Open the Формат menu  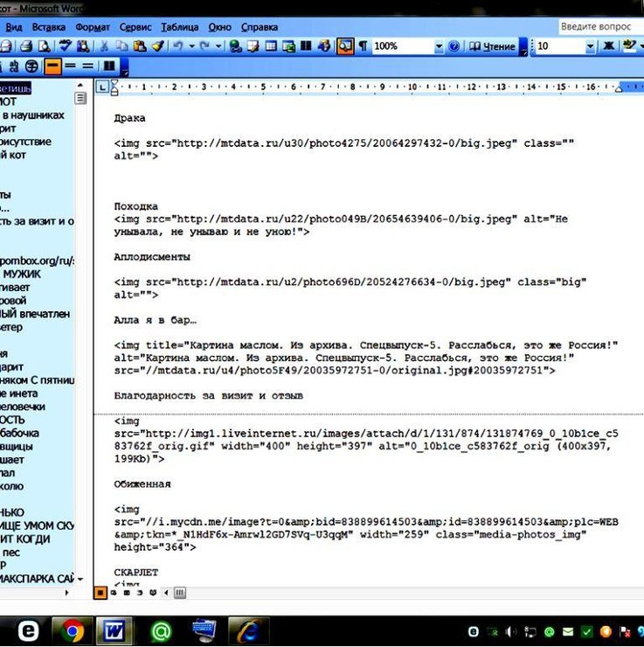[x=93, y=27]
